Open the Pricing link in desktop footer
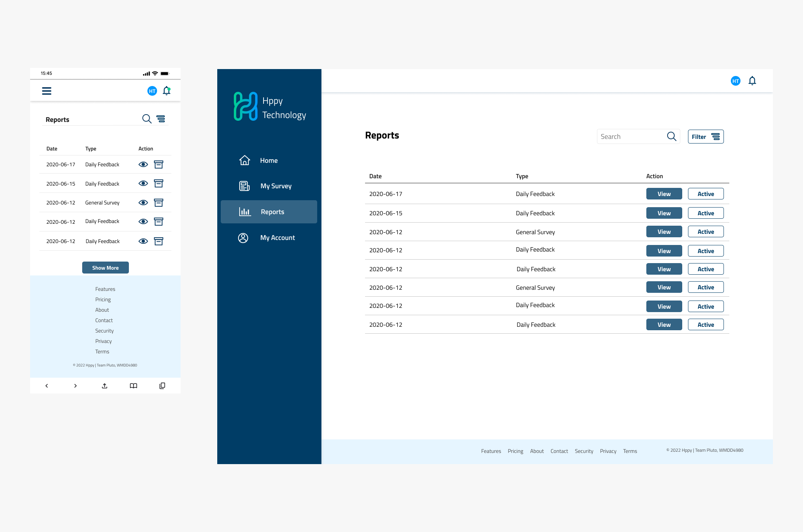 [x=515, y=451]
